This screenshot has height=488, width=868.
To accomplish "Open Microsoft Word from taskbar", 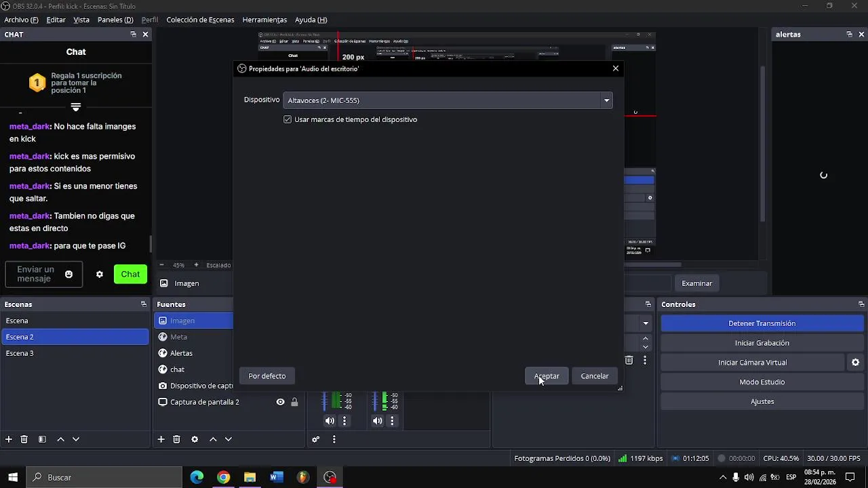I will (276, 477).
